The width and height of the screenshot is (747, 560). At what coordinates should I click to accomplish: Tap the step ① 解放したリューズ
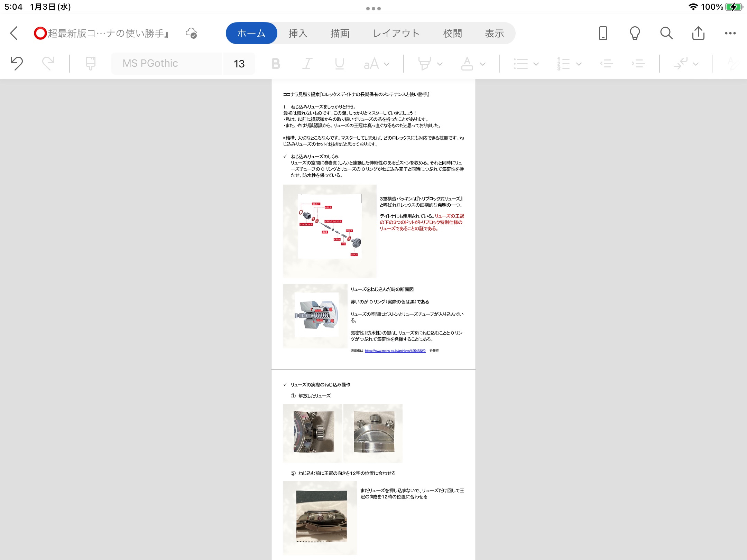311,396
